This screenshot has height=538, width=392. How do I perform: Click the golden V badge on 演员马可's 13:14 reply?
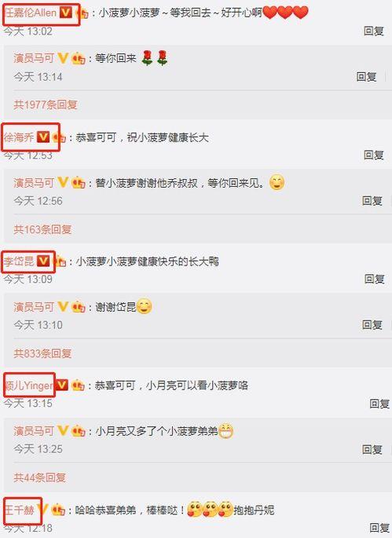pos(63,58)
